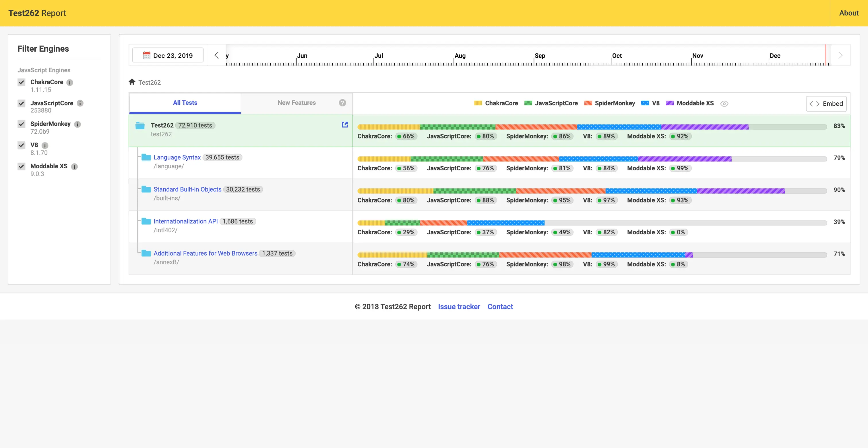Click the SpiderMonkey info icon

(x=77, y=124)
